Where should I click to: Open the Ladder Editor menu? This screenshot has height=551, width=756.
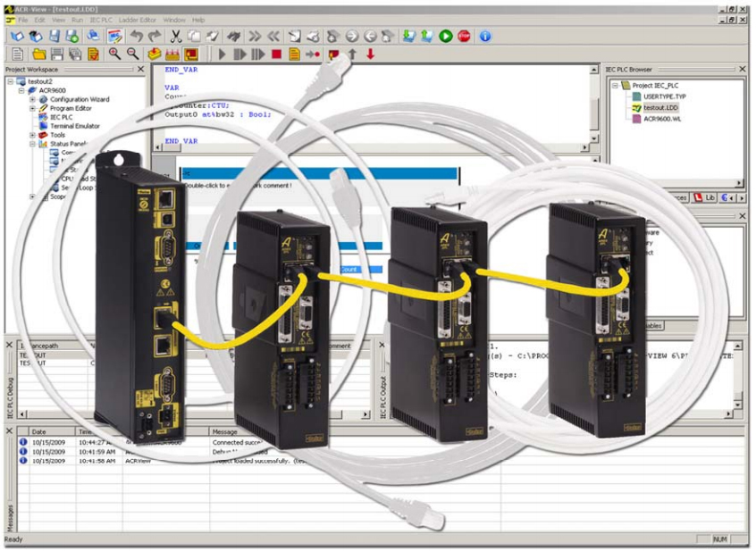point(138,20)
